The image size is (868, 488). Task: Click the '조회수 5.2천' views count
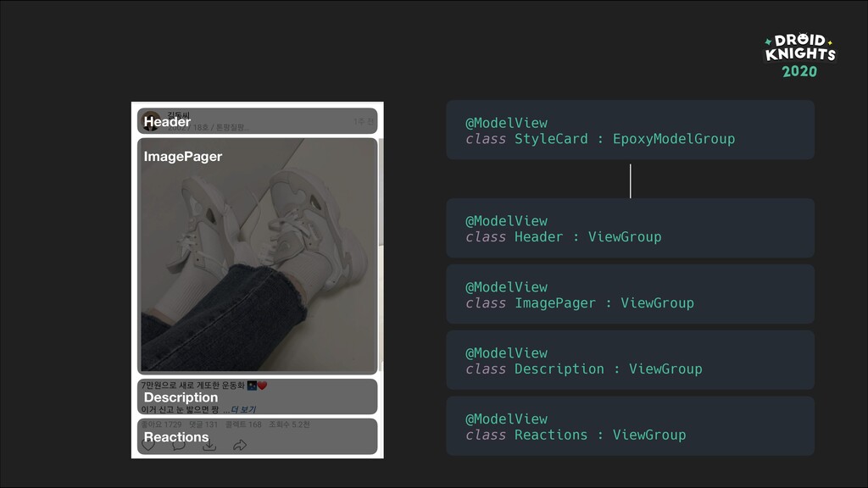(289, 424)
